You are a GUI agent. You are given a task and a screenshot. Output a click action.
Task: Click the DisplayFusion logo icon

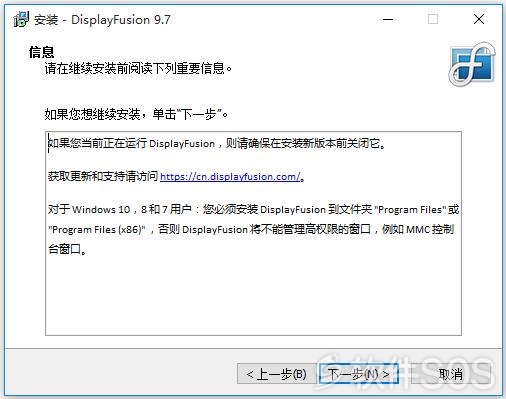(x=472, y=64)
